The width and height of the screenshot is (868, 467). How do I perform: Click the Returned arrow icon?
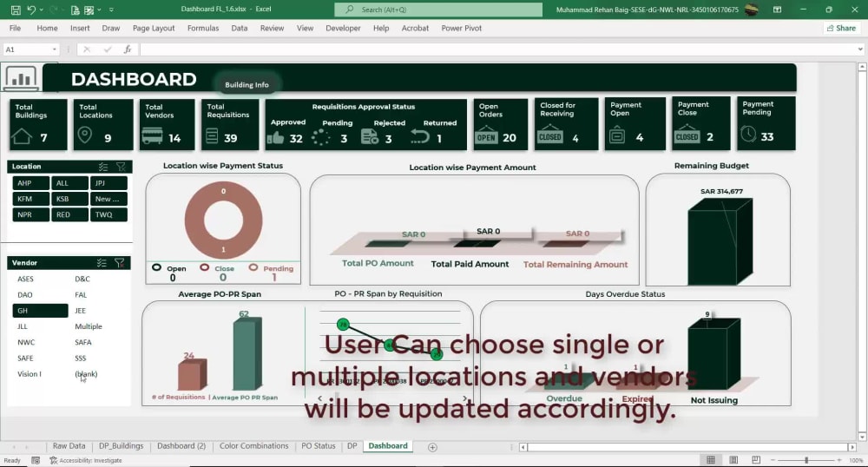pos(419,136)
